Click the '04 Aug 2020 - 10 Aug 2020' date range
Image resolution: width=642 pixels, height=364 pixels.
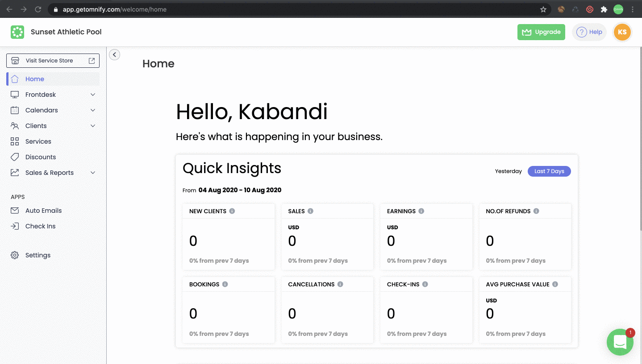(240, 190)
